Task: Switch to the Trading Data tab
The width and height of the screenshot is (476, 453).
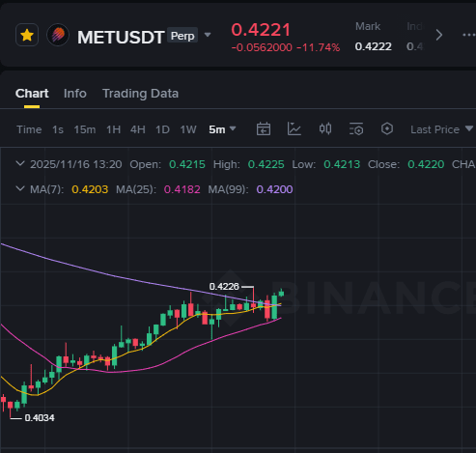Action: tap(140, 94)
